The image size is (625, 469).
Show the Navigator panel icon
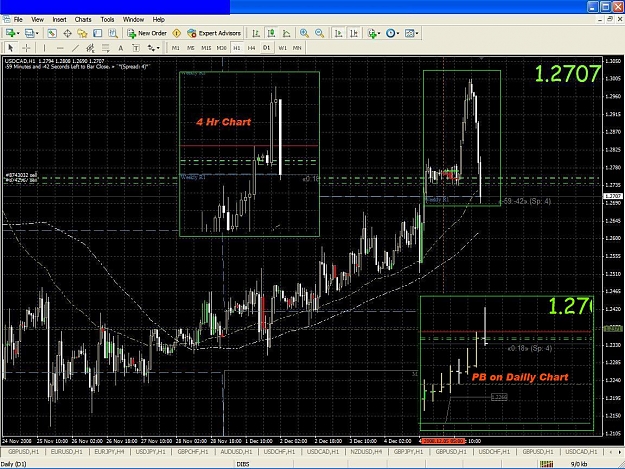[x=83, y=33]
